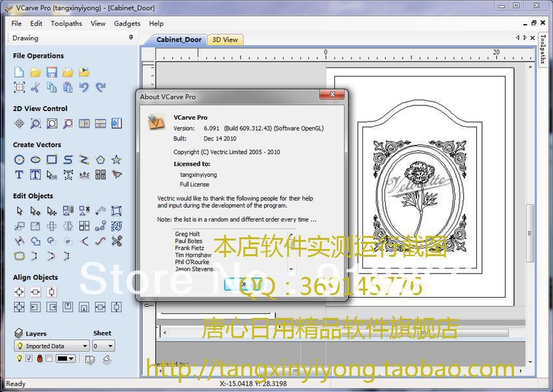The image size is (553, 392).
Task: Open the Toolpaths menu
Action: [x=66, y=23]
